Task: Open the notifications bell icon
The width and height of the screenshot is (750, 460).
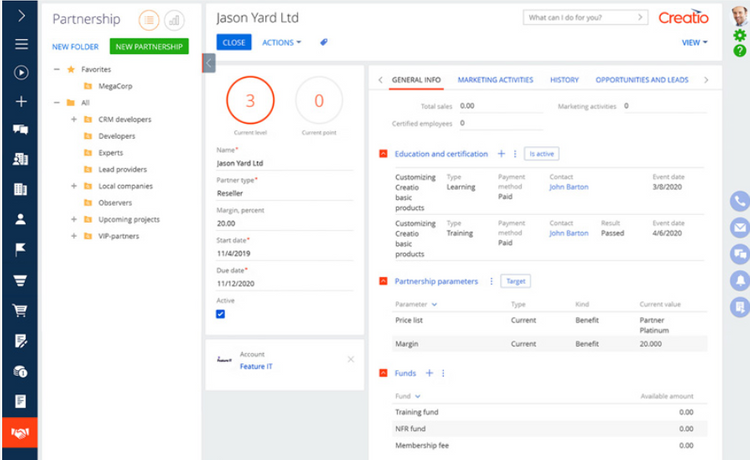Action: tap(739, 280)
